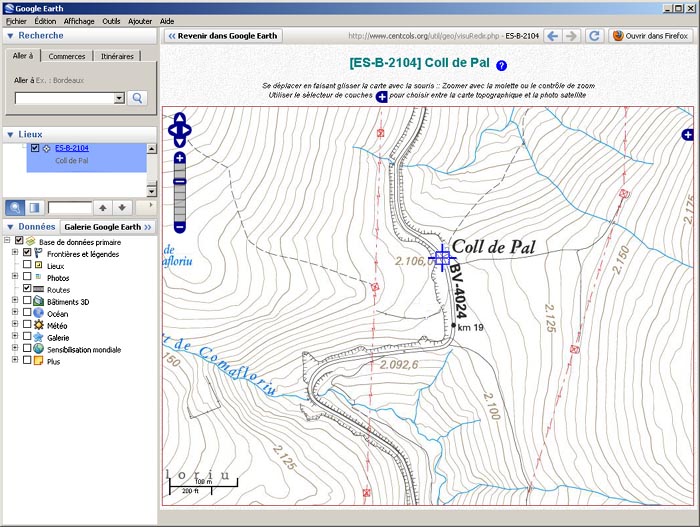Click the Galerie star icon
The image size is (700, 527).
pos(38,337)
